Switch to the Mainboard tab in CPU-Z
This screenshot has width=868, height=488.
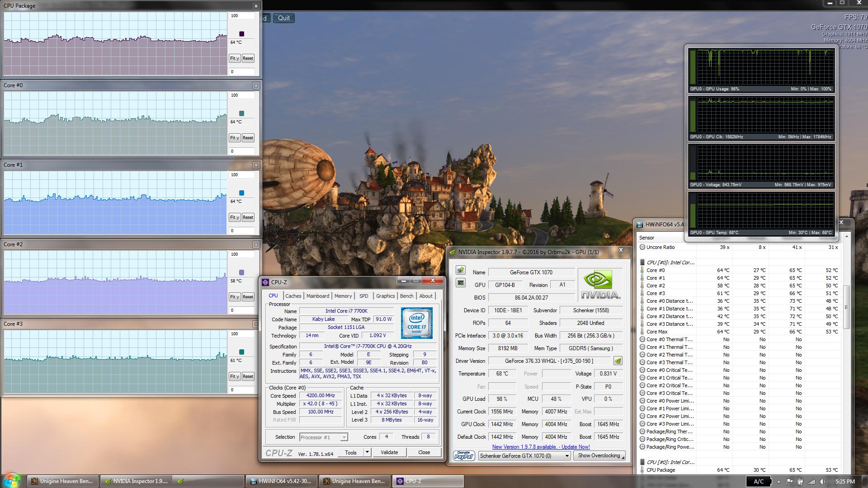pos(318,296)
